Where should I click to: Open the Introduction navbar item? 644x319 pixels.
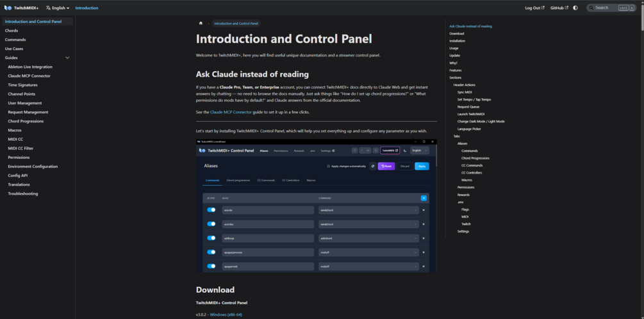pos(87,8)
